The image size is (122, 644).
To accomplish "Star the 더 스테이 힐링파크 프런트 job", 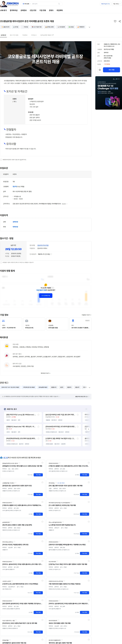I will click(89, 502).
